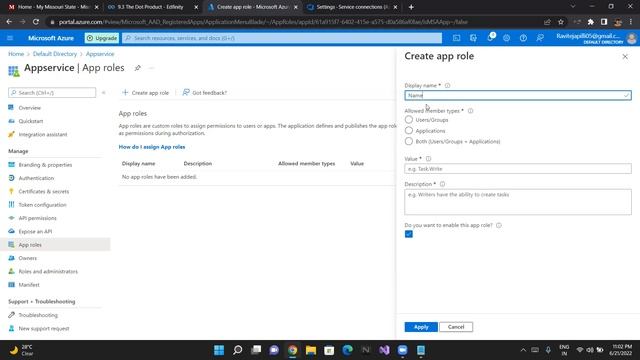Screen dimensions: 640x360
Task: Click the left menu Search box
Action: click(52, 93)
